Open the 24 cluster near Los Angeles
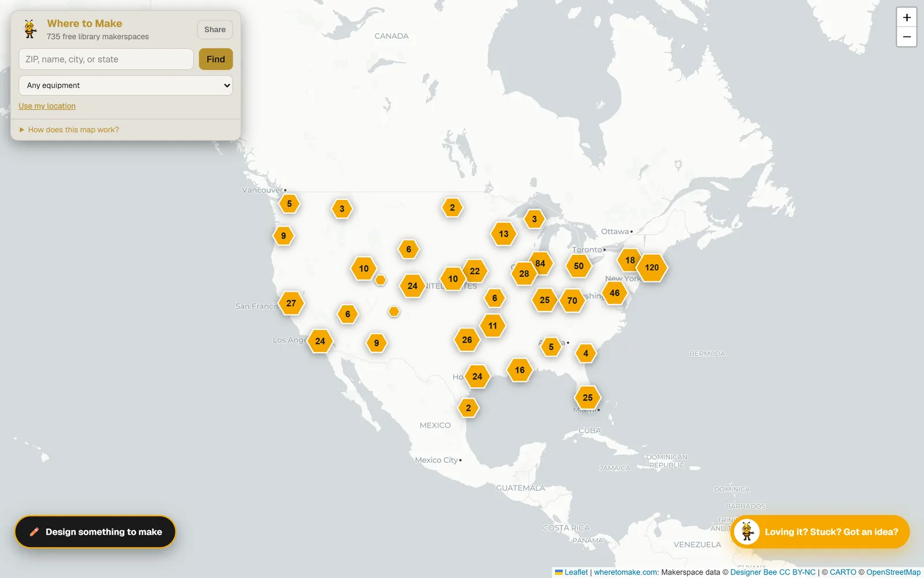Image resolution: width=924 pixels, height=578 pixels. pos(320,341)
